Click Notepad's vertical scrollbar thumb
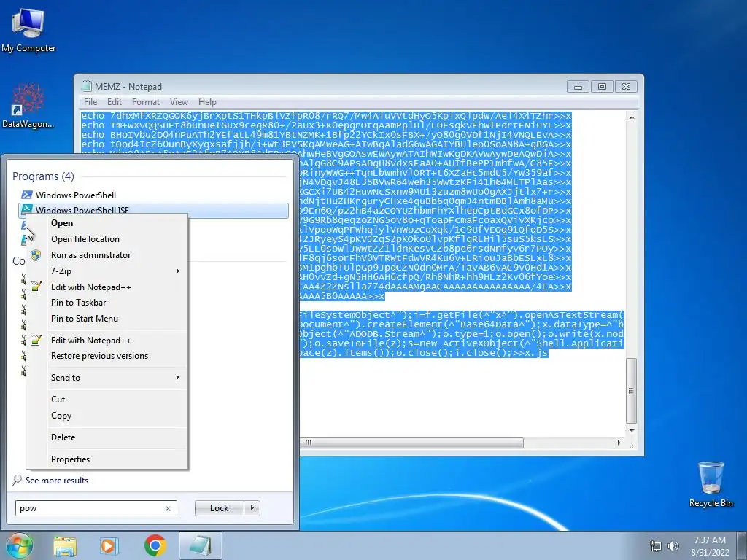Viewport: 747px width, 560px height. coord(631,391)
